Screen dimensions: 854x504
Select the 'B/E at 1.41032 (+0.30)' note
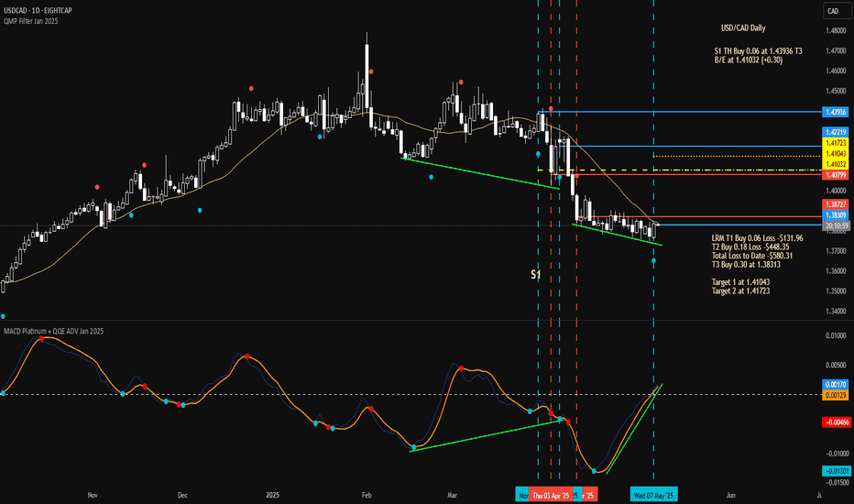point(749,60)
